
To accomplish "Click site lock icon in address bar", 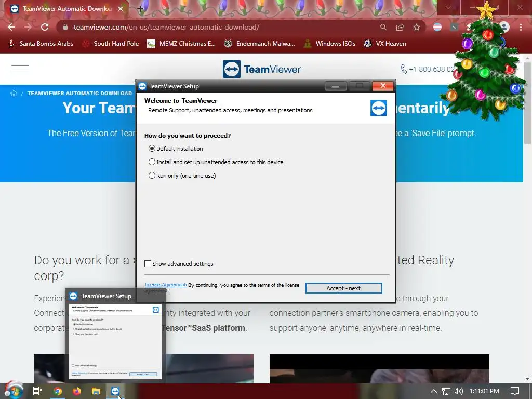I will tap(65, 27).
